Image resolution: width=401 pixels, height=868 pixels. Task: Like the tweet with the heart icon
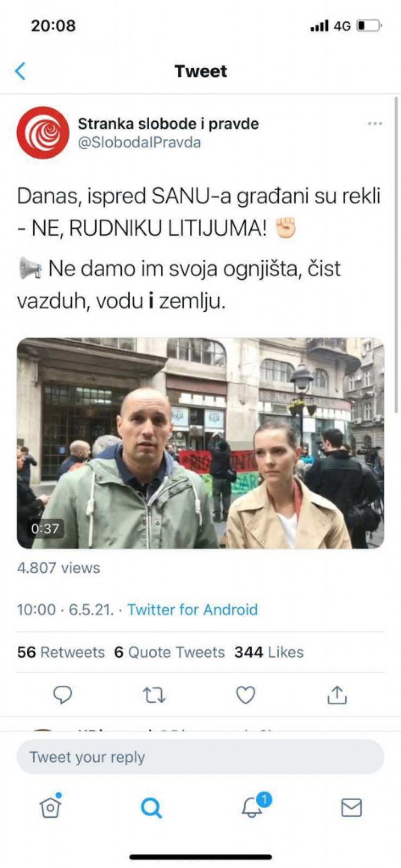click(246, 695)
